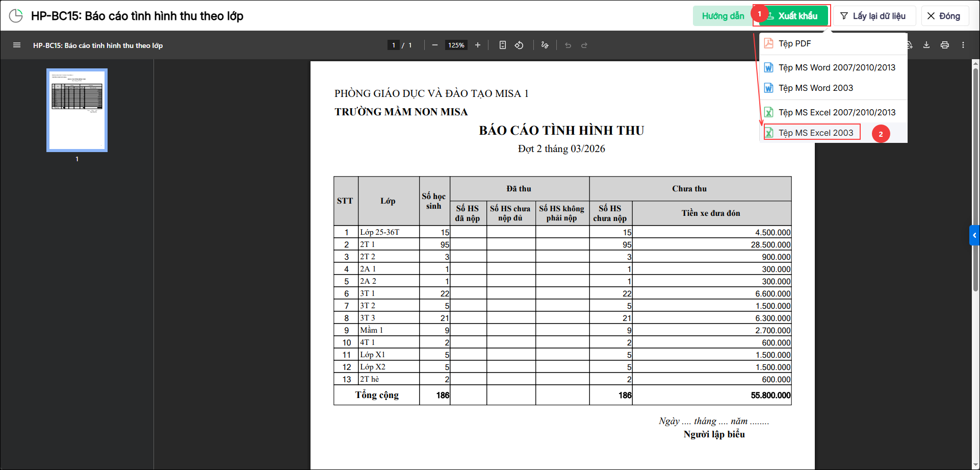Viewport: 980px width, 470px height.
Task: Click Lấy lại dữ liệu button
Action: (875, 16)
